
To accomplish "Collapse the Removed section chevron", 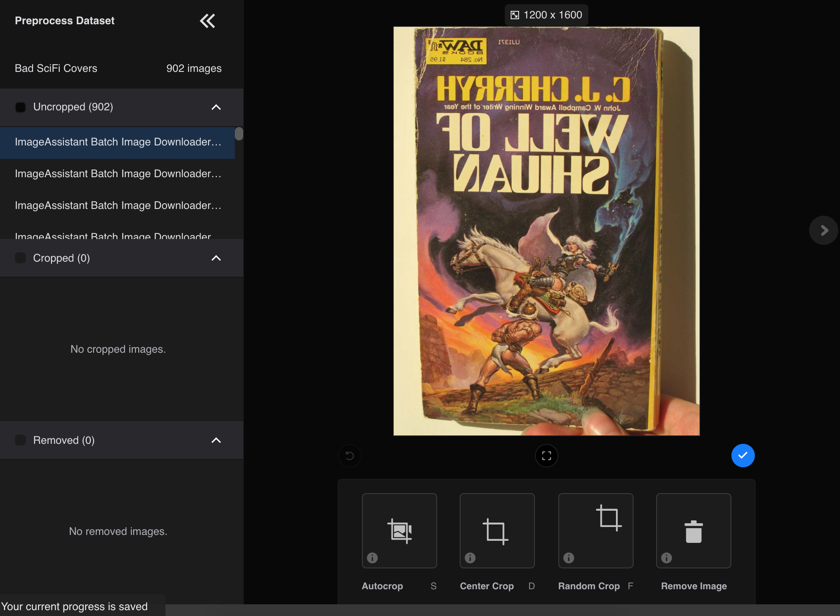I will pyautogui.click(x=216, y=440).
